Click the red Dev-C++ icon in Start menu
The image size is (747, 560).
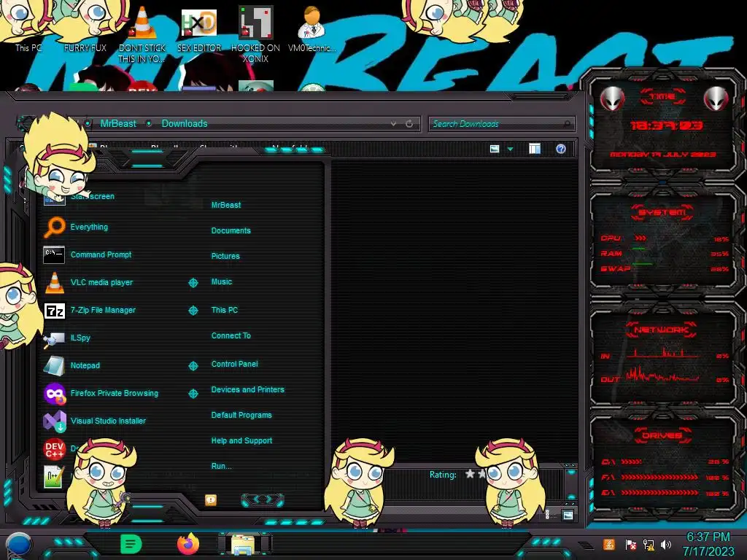[x=54, y=448]
